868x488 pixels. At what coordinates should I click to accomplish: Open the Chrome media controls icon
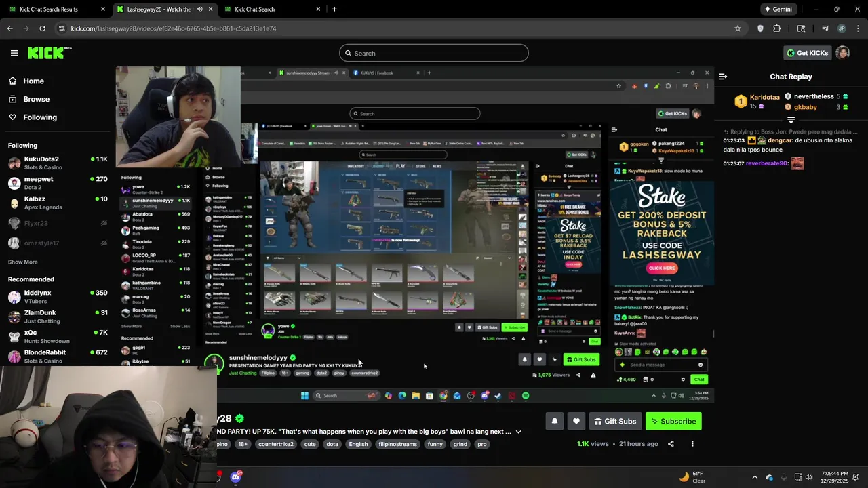[x=825, y=28]
